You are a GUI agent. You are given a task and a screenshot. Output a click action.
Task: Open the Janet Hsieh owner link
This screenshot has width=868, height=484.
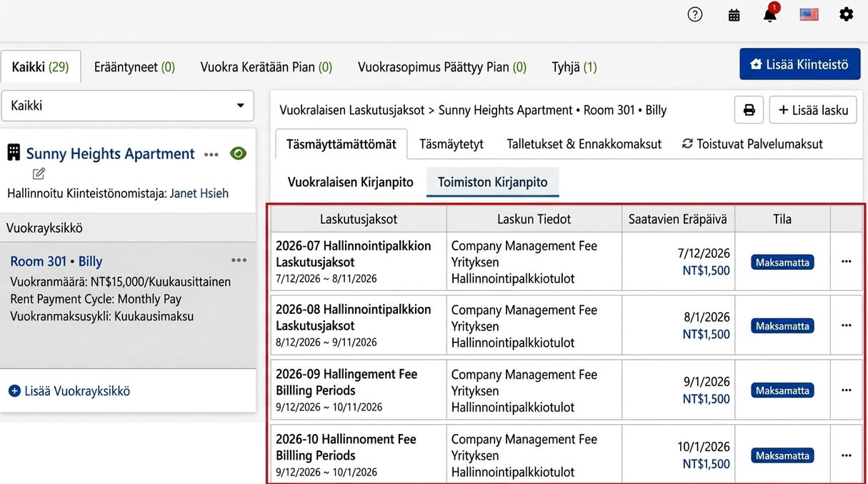pyautogui.click(x=199, y=193)
